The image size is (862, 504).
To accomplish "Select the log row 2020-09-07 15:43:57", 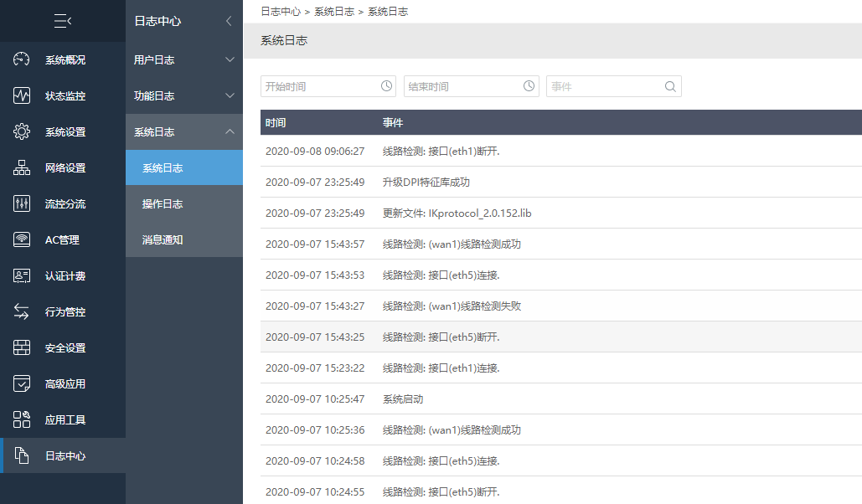I will (x=560, y=244).
